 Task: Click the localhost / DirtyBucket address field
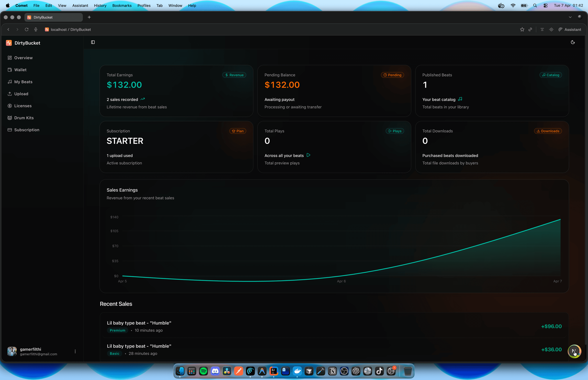coord(71,30)
